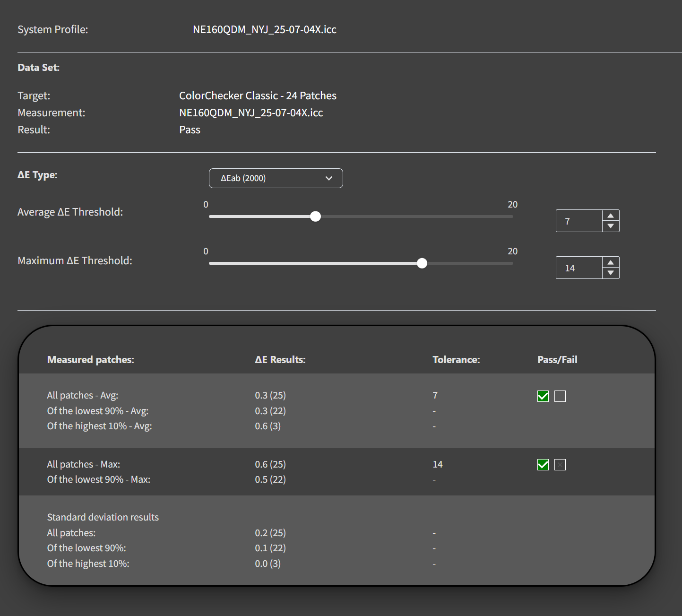Viewport: 682px width, 616px height.
Task: Open the ΔE Type dropdown
Action: (276, 178)
